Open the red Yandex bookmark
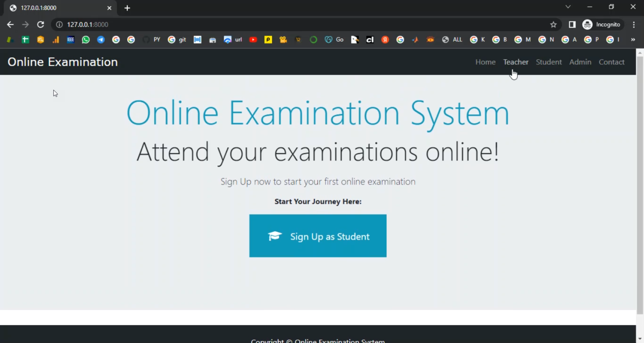Screen dimensions: 644x343 pyautogui.click(x=385, y=39)
